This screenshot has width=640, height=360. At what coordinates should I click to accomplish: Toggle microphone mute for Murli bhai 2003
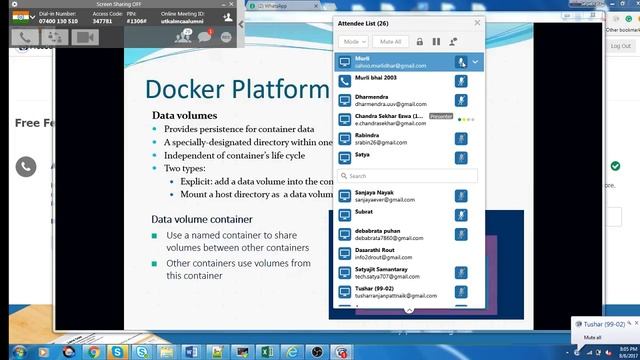click(461, 81)
